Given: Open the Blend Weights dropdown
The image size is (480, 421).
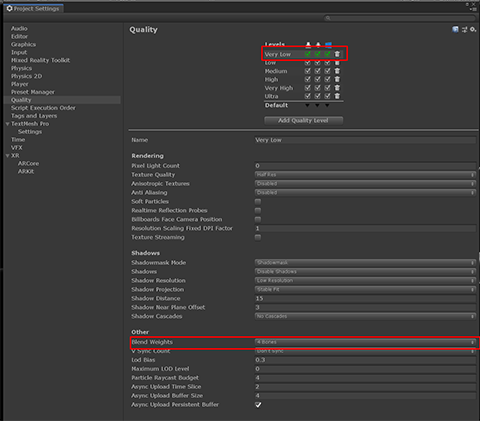Looking at the screenshot, I should coord(365,342).
